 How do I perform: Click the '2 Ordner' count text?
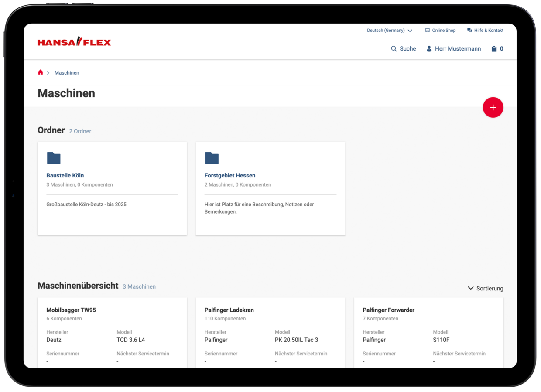[x=80, y=131]
